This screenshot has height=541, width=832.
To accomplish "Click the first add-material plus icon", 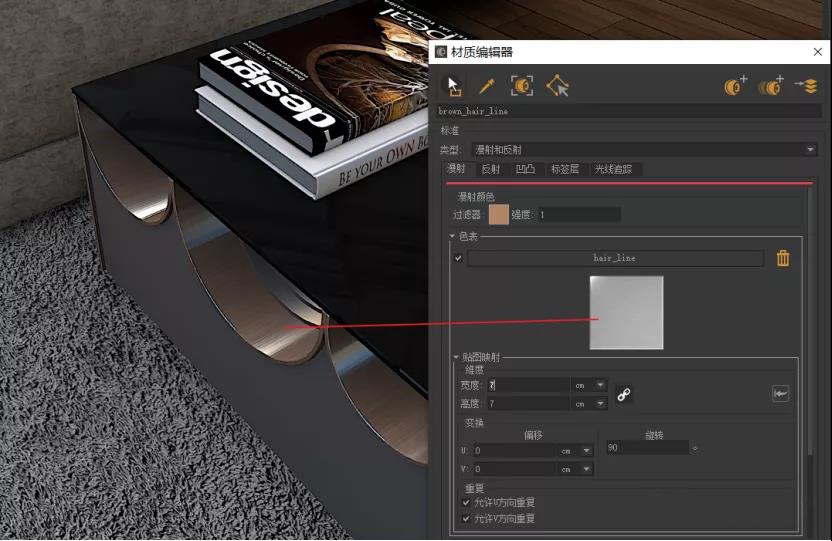I will click(x=735, y=87).
